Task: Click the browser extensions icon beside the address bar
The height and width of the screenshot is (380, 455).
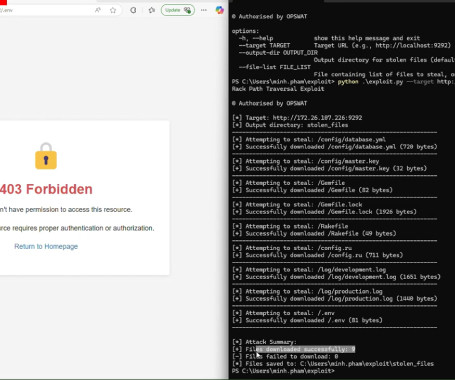Action: 133,10
